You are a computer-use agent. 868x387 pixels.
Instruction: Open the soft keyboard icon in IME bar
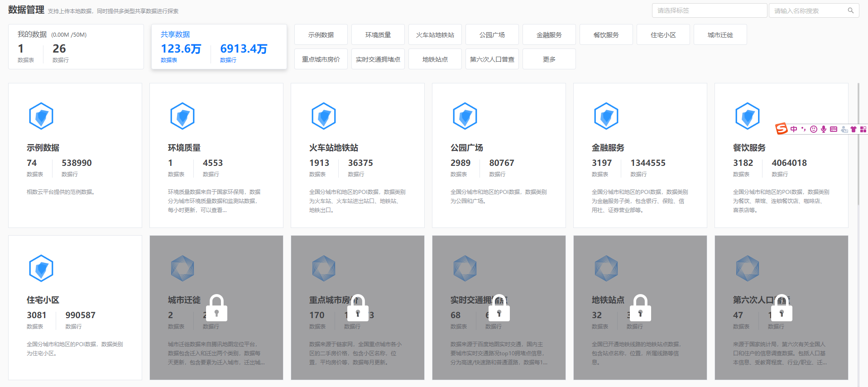pos(834,129)
